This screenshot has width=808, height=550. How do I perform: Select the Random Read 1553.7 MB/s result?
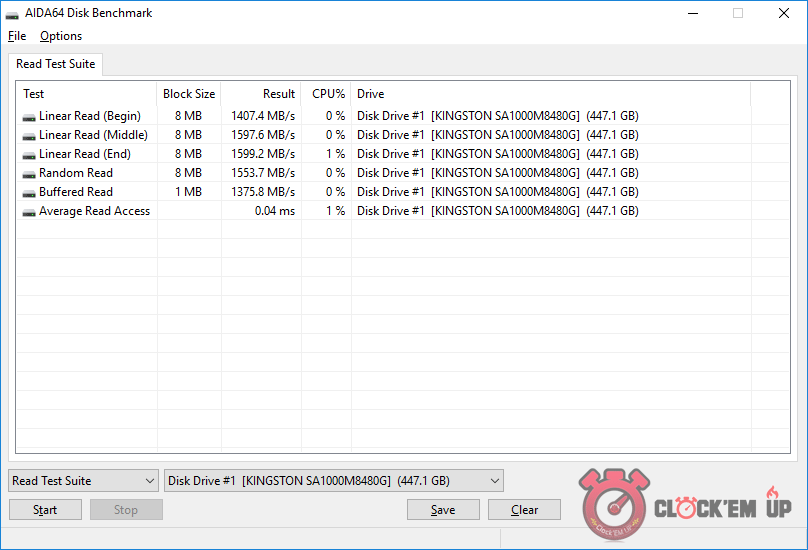point(263,173)
